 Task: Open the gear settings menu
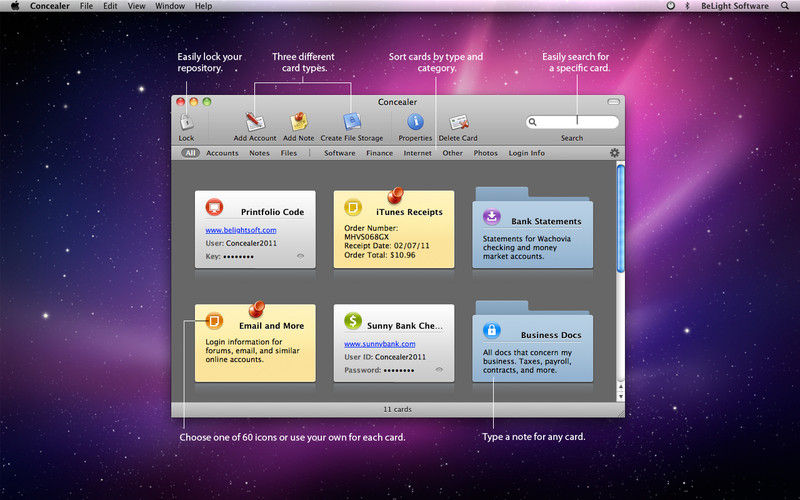point(614,153)
